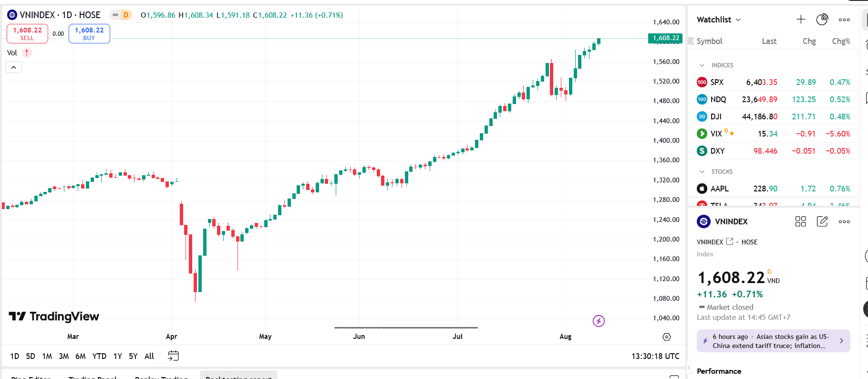Open VNINDEX details grid layout icon
This screenshot has width=868, height=379.
(801, 221)
